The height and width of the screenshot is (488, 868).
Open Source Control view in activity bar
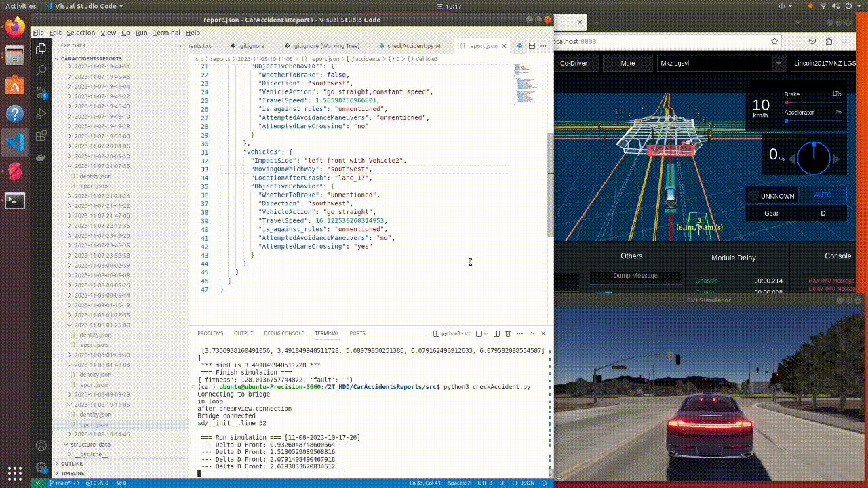(41, 92)
